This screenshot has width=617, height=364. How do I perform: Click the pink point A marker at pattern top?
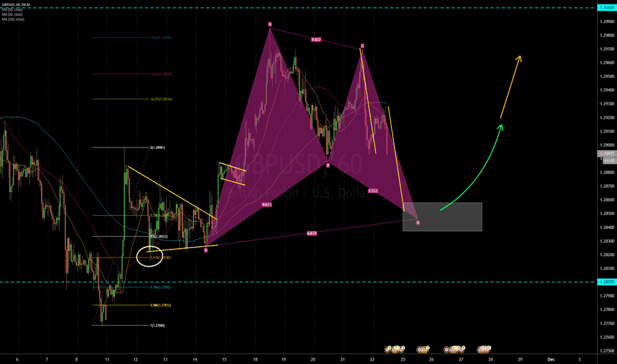270,24
